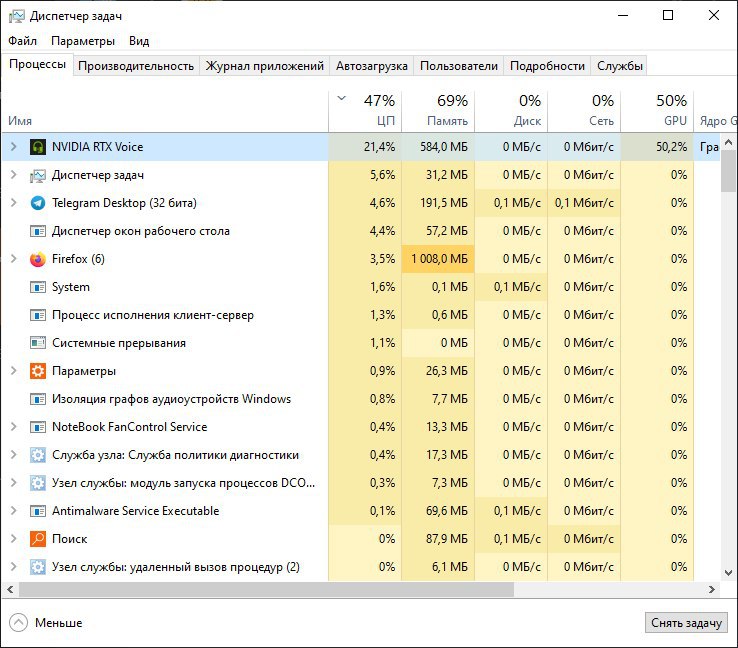This screenshot has height=648, width=738.
Task: Click the Task Manager title bar icon
Action: pos(16,16)
